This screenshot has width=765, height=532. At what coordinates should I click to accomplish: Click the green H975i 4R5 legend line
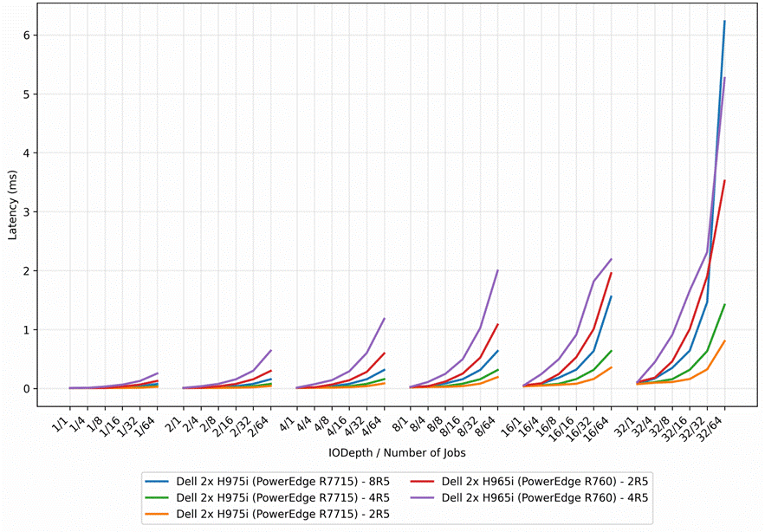[x=157, y=498]
